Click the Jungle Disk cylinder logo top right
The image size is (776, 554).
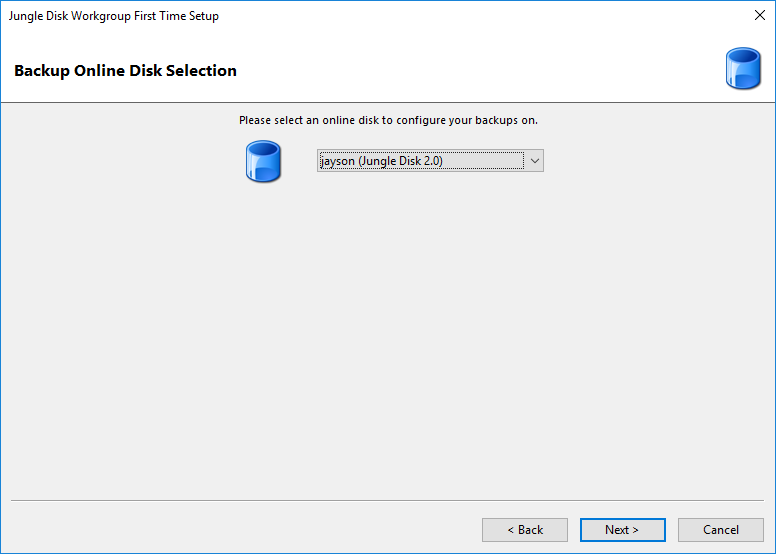[743, 68]
